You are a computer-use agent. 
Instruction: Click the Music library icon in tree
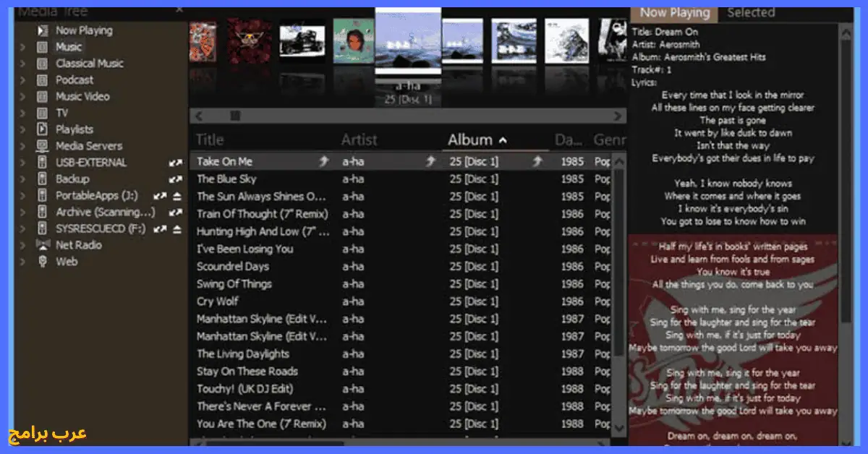click(43, 47)
